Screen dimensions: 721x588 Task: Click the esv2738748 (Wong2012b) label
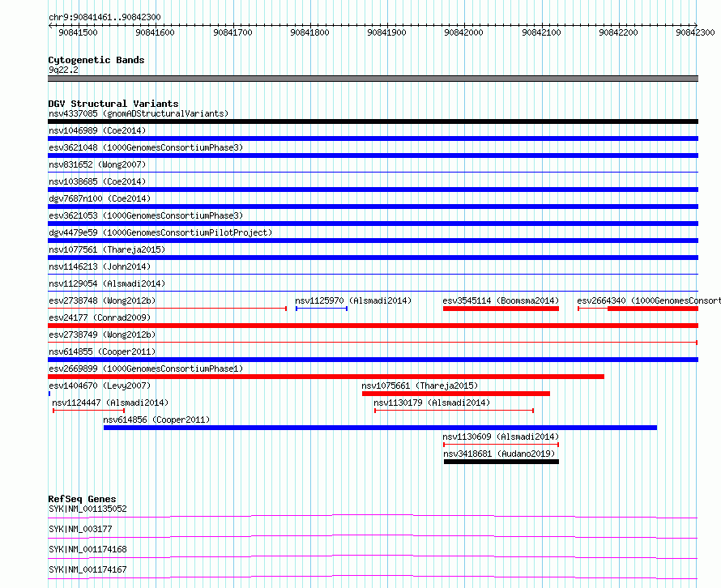102,300
